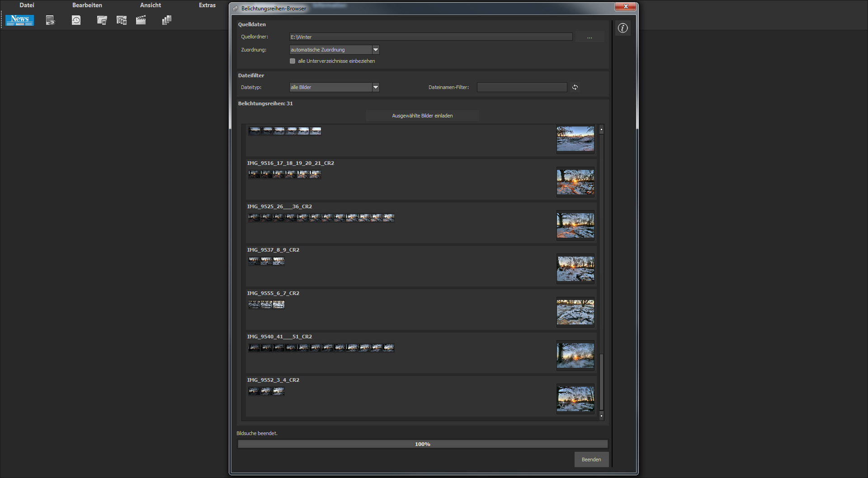Open the News panel icon
This screenshot has height=478, width=868.
[20, 20]
